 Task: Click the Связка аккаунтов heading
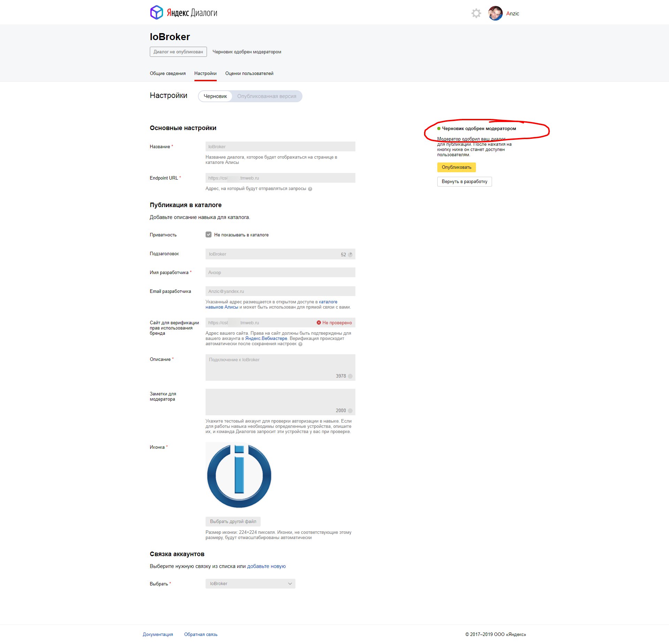click(177, 554)
